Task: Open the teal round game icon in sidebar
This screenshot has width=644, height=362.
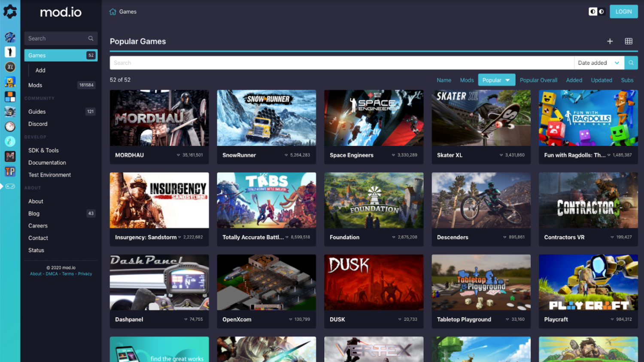Action: point(10,141)
